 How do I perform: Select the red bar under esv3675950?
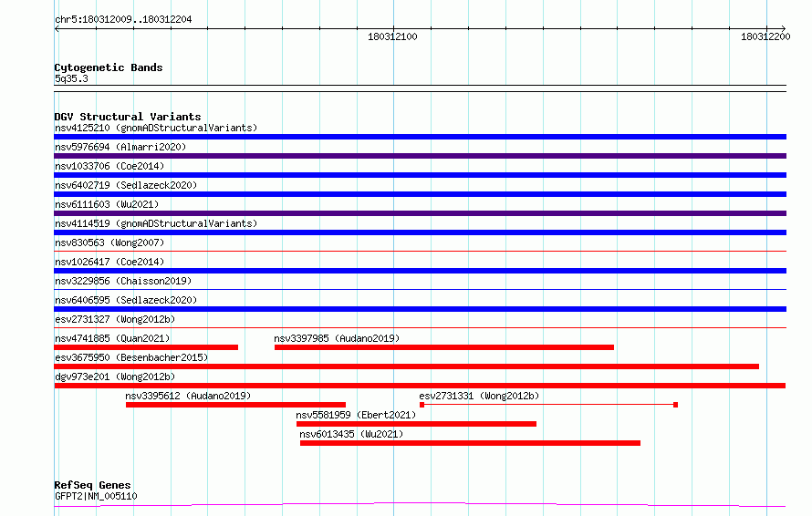pos(407,366)
